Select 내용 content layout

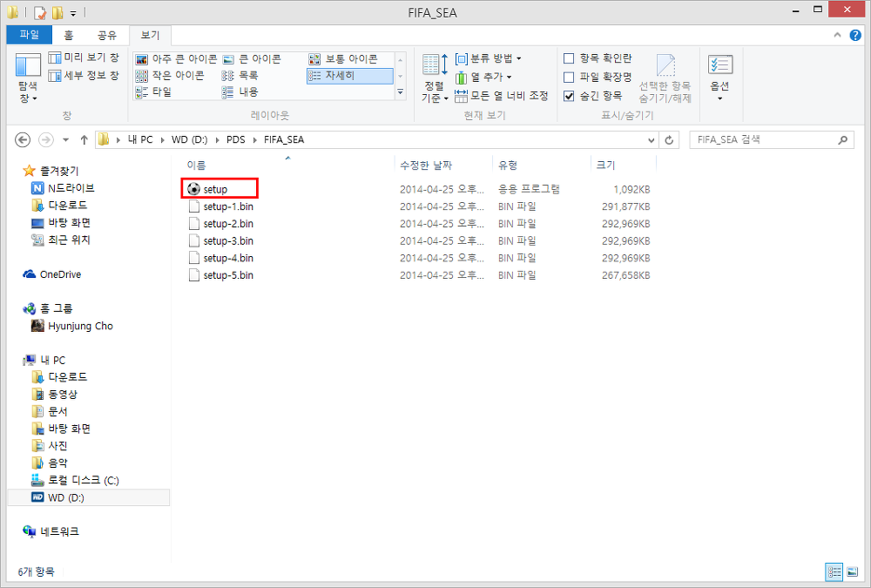tap(240, 91)
